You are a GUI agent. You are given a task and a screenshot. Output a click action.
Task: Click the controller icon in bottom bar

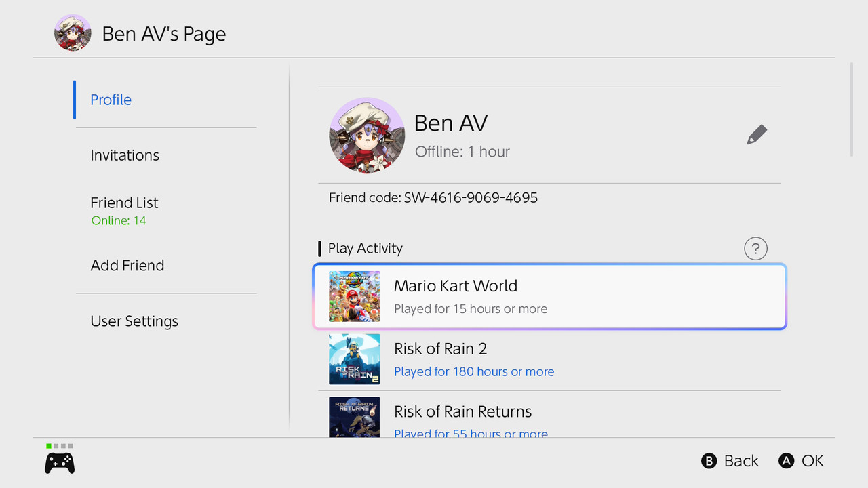60,463
